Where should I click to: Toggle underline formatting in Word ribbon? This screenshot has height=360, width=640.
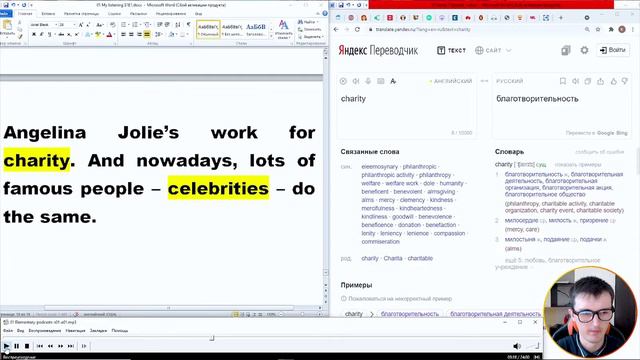point(49,35)
